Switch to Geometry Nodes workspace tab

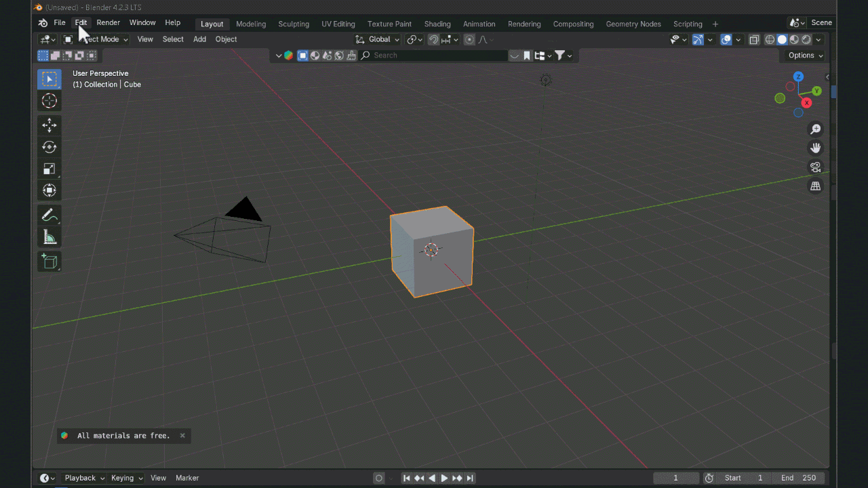pos(633,24)
